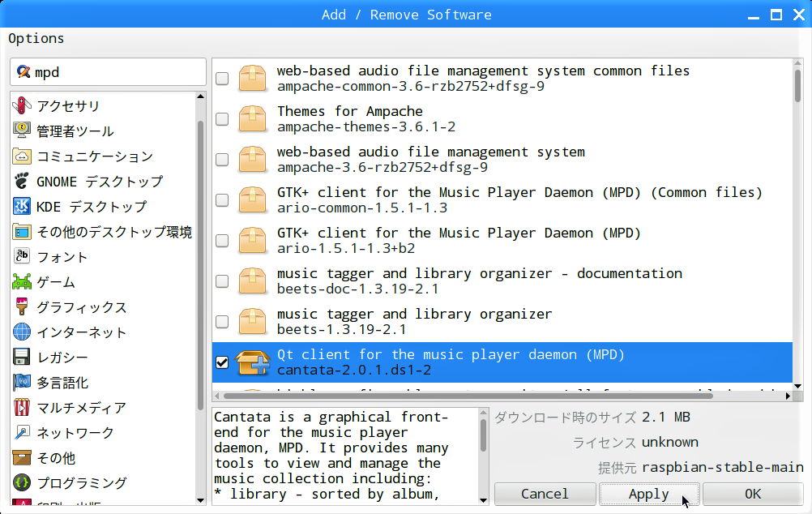Click the package list vertical scrollbar thumb

[797, 86]
